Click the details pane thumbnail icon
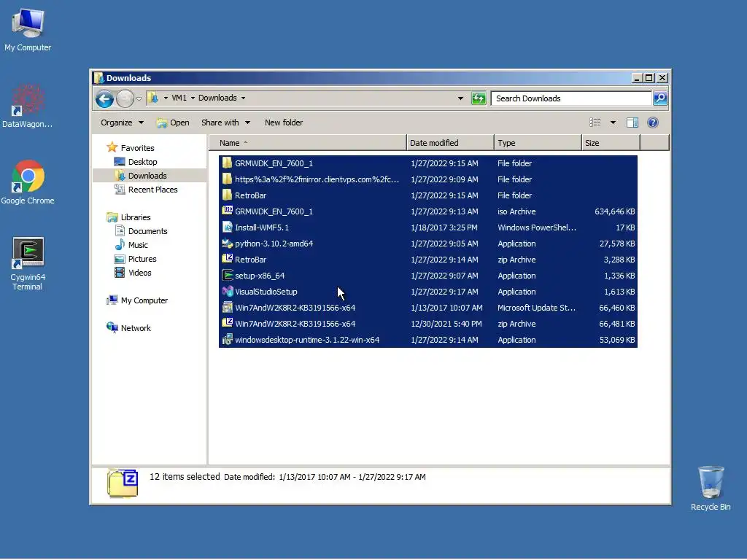Image resolution: width=747 pixels, height=560 pixels. pyautogui.click(x=123, y=483)
